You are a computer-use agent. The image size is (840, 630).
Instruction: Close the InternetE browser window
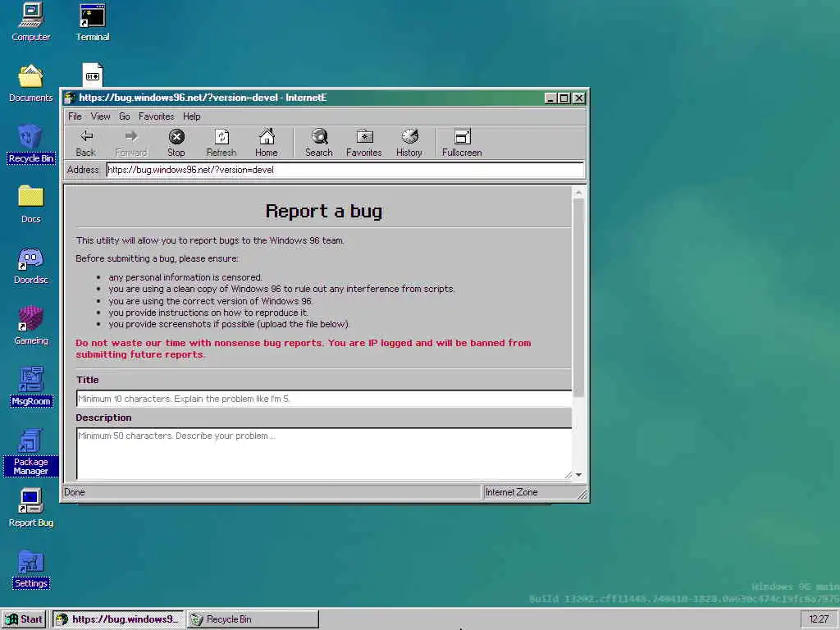click(x=579, y=98)
